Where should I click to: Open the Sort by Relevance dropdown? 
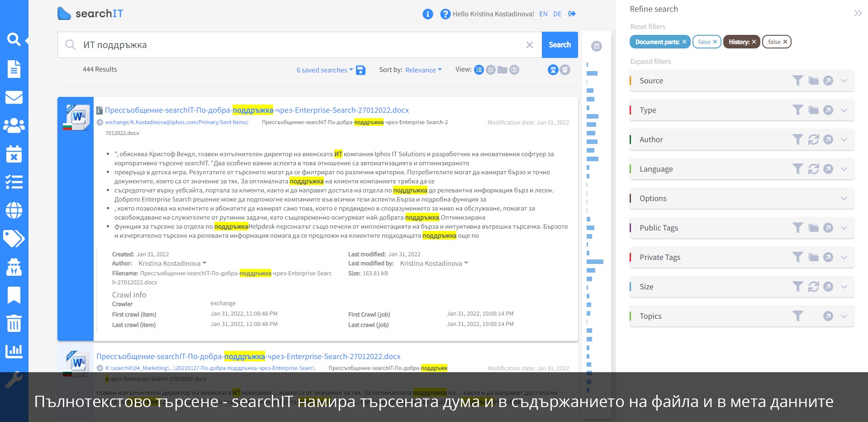coord(423,70)
